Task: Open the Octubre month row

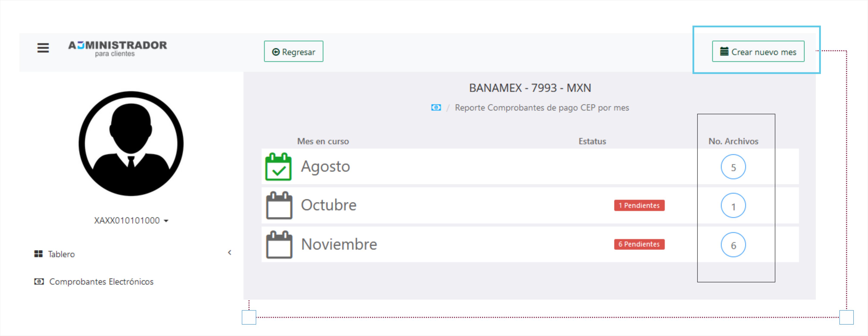Action: pos(530,205)
